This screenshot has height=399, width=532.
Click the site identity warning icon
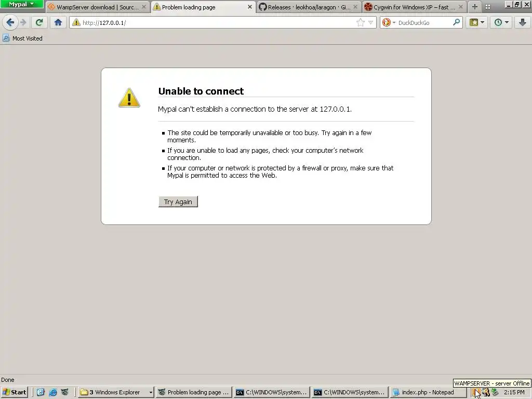coord(76,23)
